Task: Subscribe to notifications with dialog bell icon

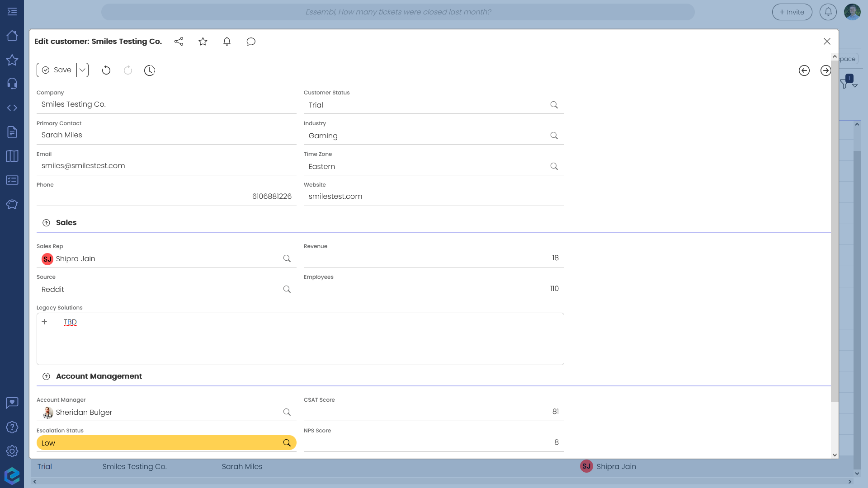Action: pyautogui.click(x=227, y=42)
